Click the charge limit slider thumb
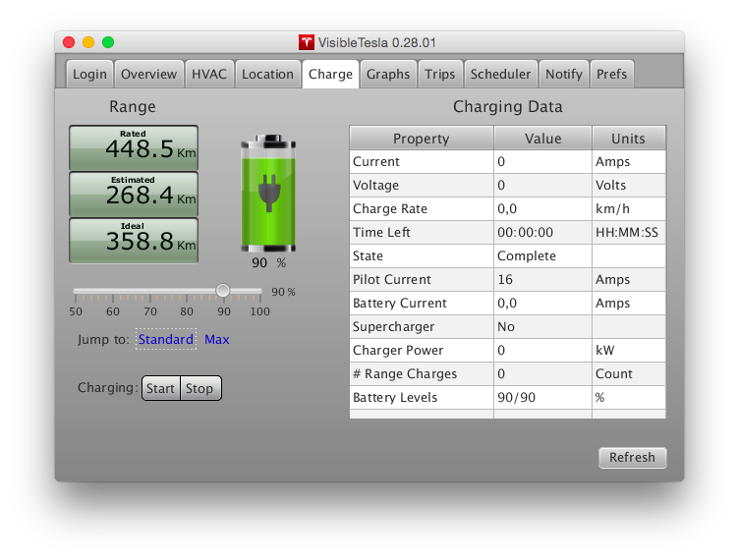Viewport: 739px width, 560px height. point(223,291)
